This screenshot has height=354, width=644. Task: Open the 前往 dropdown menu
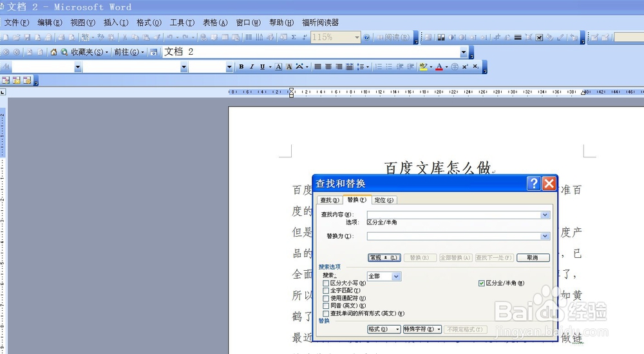point(129,52)
